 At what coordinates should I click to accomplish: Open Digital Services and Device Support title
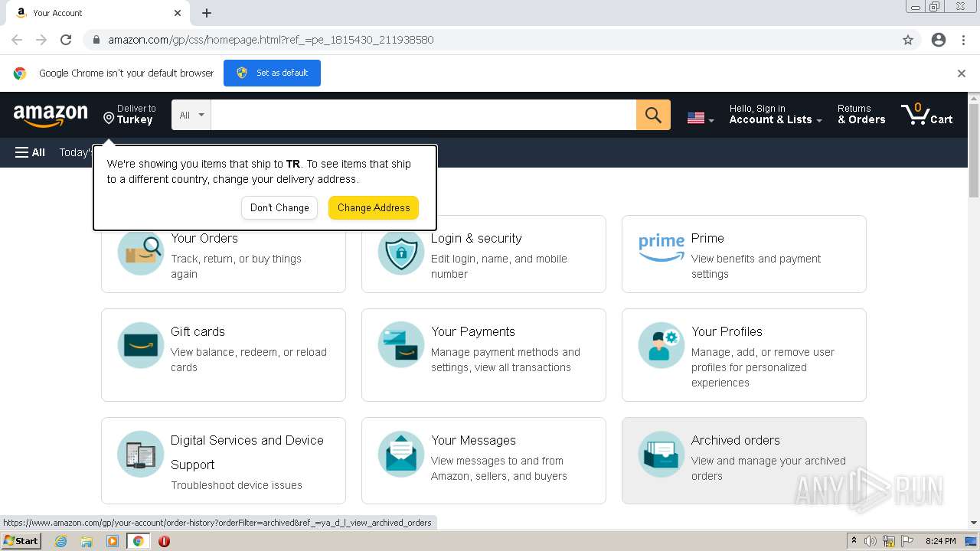tap(247, 452)
